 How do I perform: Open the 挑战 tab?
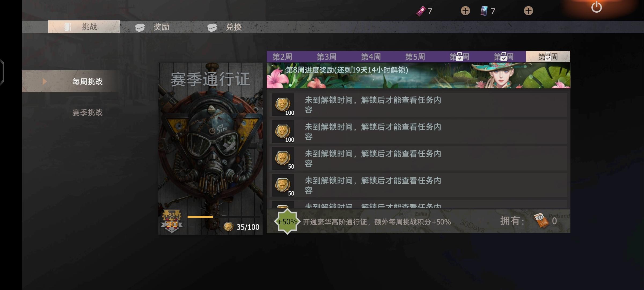pyautogui.click(x=84, y=27)
